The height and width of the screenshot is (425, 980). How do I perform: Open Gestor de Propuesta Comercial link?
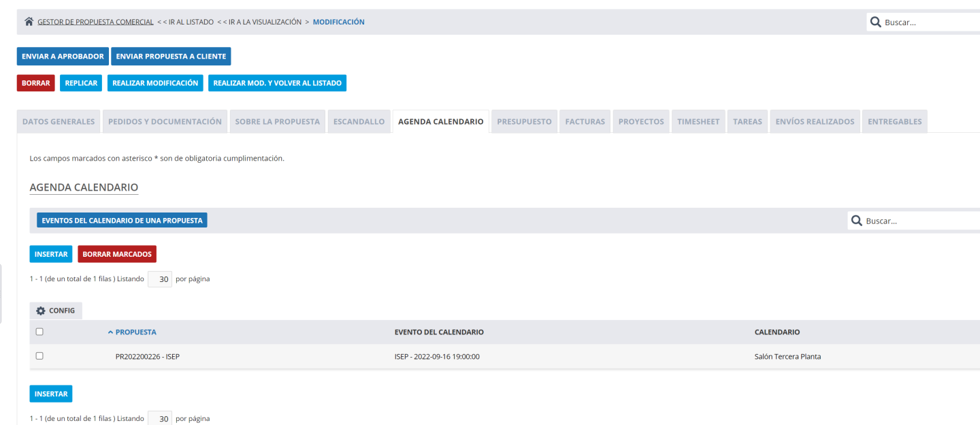pyautogui.click(x=95, y=22)
